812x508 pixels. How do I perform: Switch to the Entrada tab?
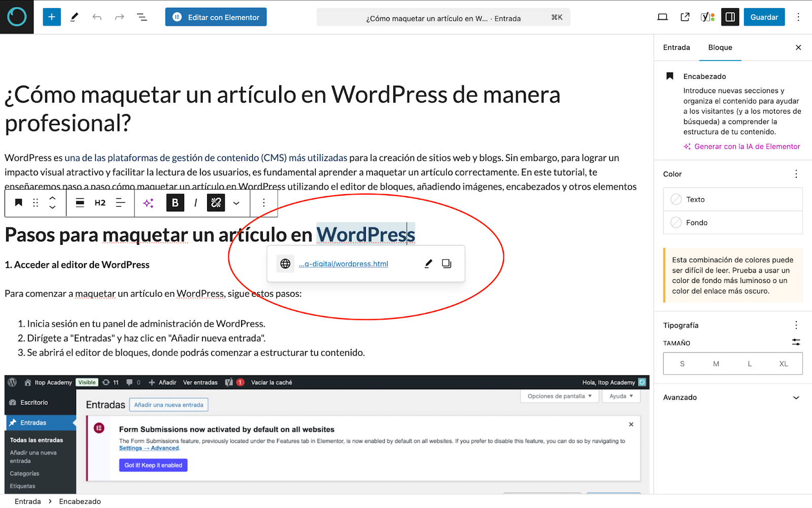tap(676, 47)
